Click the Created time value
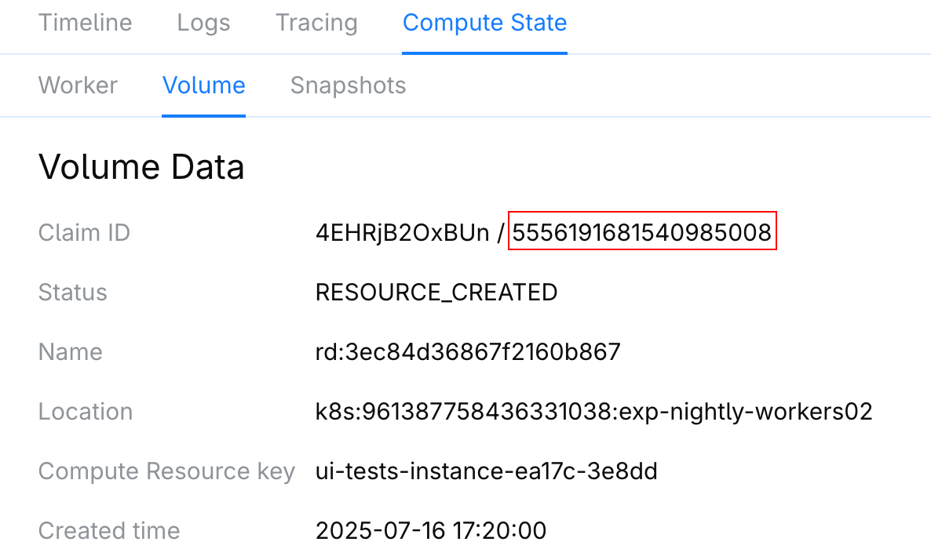Image resolution: width=931 pixels, height=560 pixels. (431, 530)
